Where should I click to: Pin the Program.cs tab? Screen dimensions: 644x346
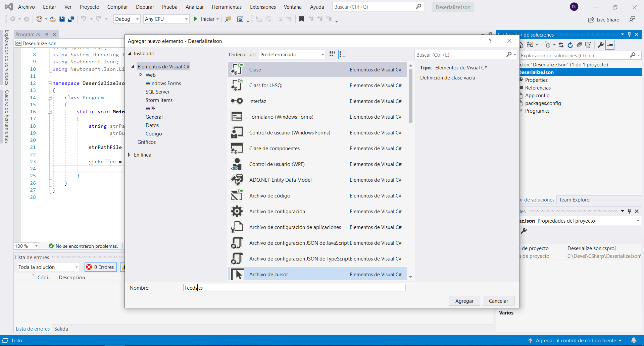pyautogui.click(x=47, y=34)
